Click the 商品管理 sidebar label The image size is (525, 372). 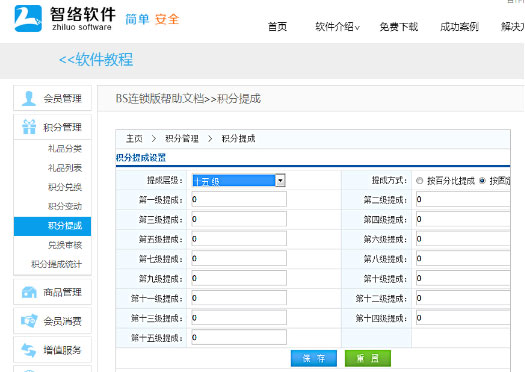click(x=63, y=292)
